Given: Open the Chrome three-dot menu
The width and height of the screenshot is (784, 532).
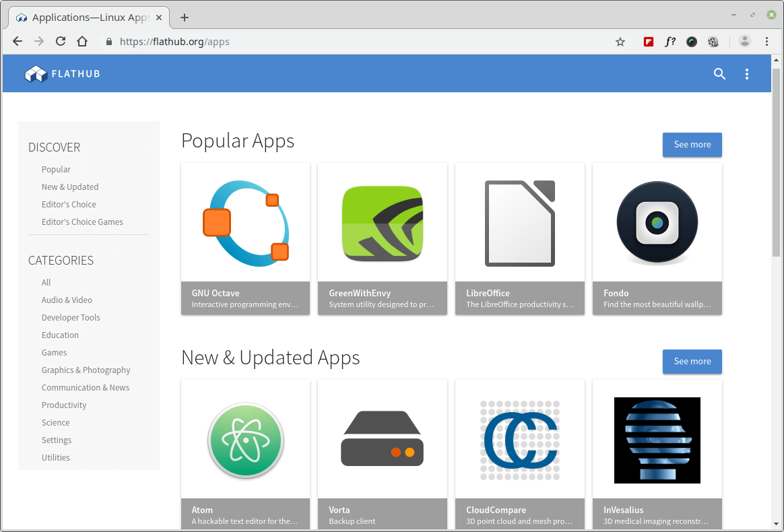Looking at the screenshot, I should coord(767,42).
